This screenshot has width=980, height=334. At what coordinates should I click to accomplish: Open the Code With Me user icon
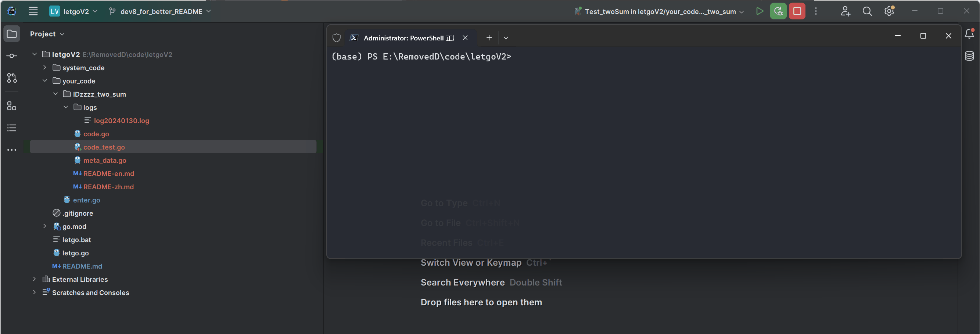coord(845,11)
